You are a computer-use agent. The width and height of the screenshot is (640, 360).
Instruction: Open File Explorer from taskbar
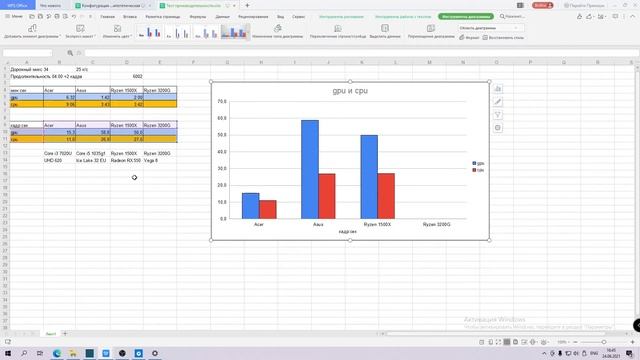coord(73,353)
